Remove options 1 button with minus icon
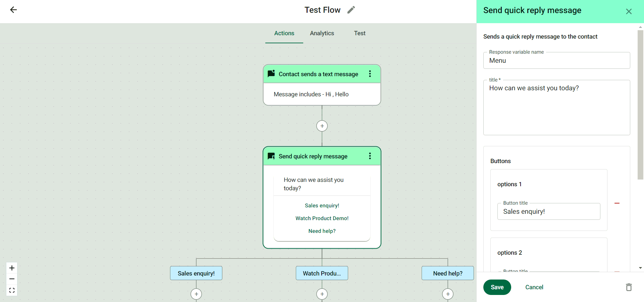This screenshot has height=302, width=644. click(x=617, y=203)
